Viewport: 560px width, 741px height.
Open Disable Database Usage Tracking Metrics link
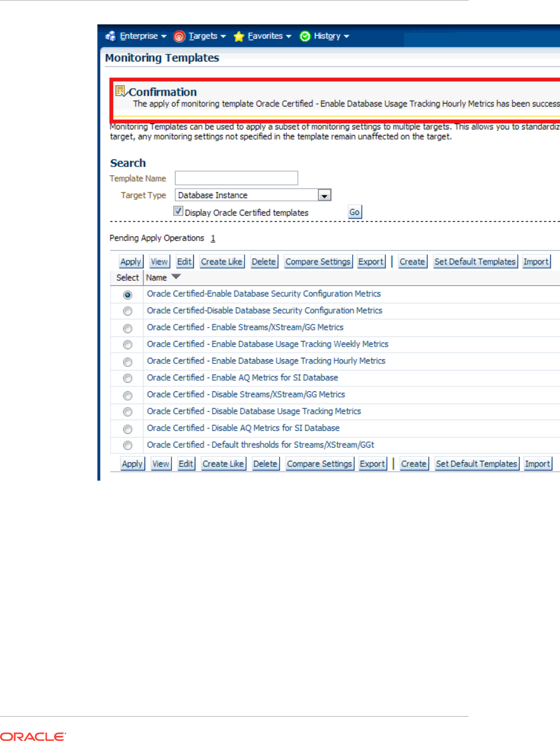[254, 411]
